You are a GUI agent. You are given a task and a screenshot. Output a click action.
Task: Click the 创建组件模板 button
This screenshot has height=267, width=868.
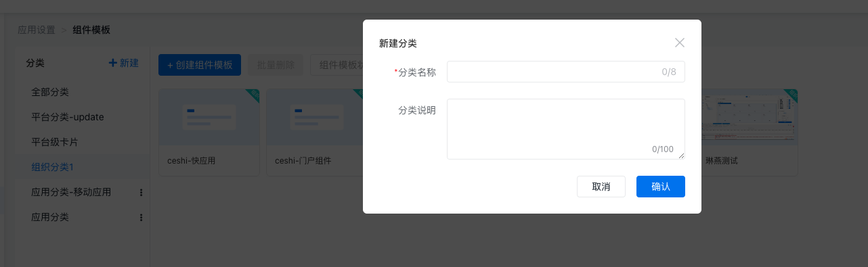tap(200, 65)
